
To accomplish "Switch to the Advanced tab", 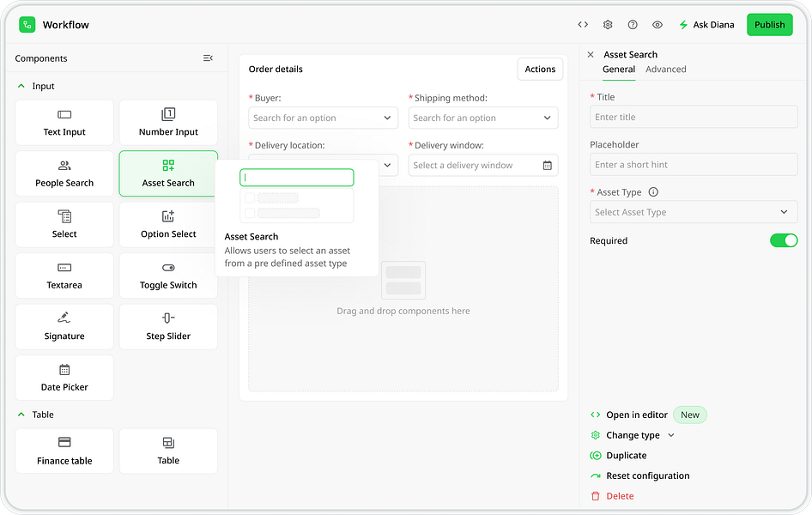I will coord(665,70).
